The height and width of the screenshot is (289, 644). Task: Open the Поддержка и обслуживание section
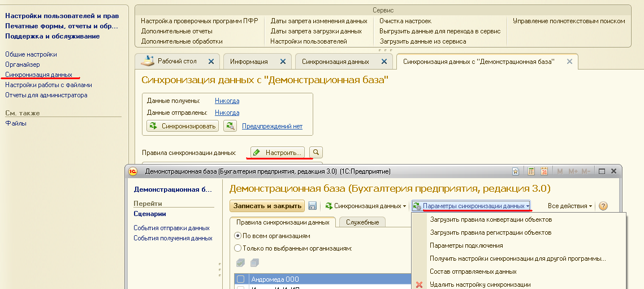pos(52,36)
